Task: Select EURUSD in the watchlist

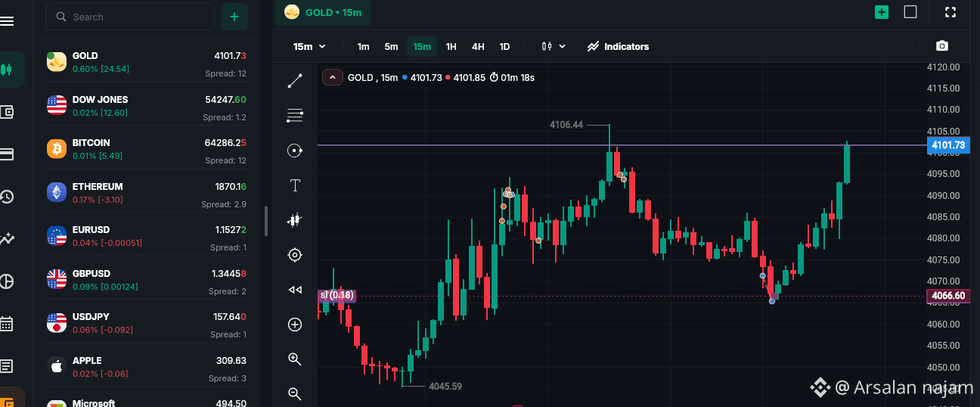Action: (147, 235)
